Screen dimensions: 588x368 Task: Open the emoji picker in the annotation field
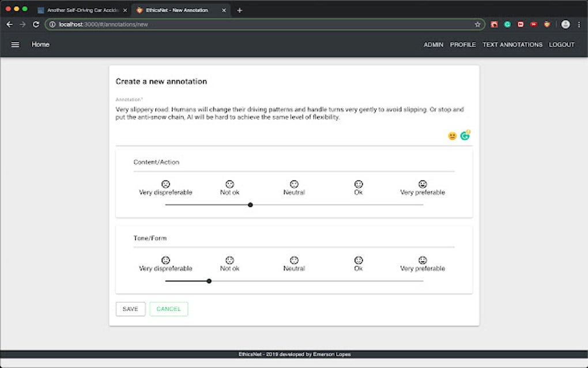pos(451,135)
